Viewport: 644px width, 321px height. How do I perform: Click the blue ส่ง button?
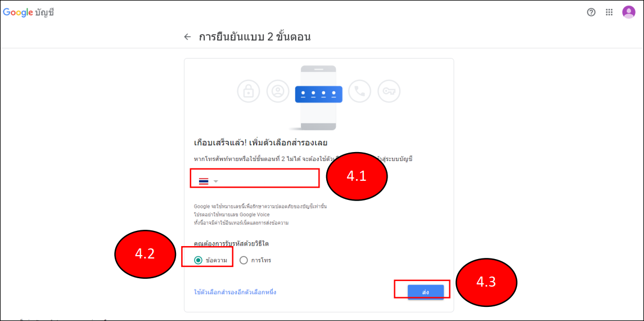[426, 292]
